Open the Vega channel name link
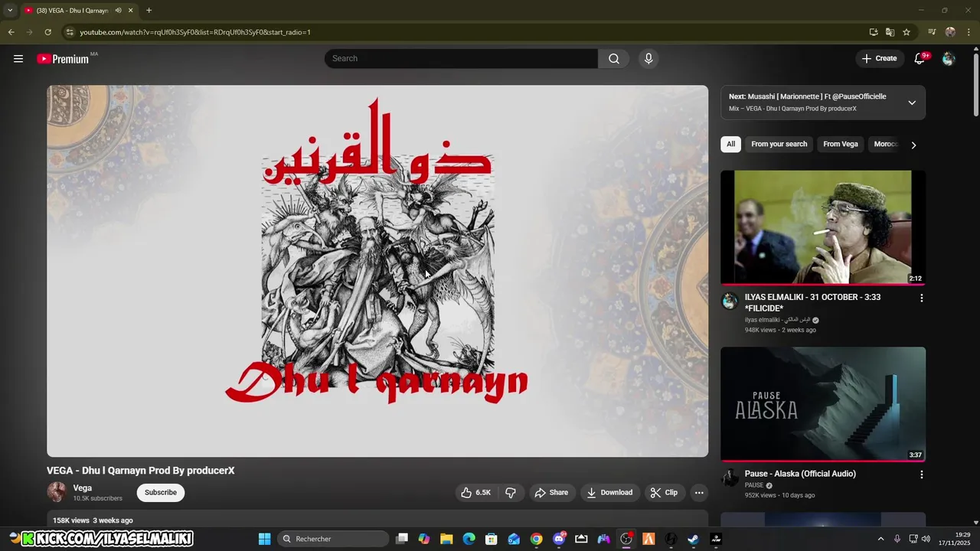 pos(82,487)
